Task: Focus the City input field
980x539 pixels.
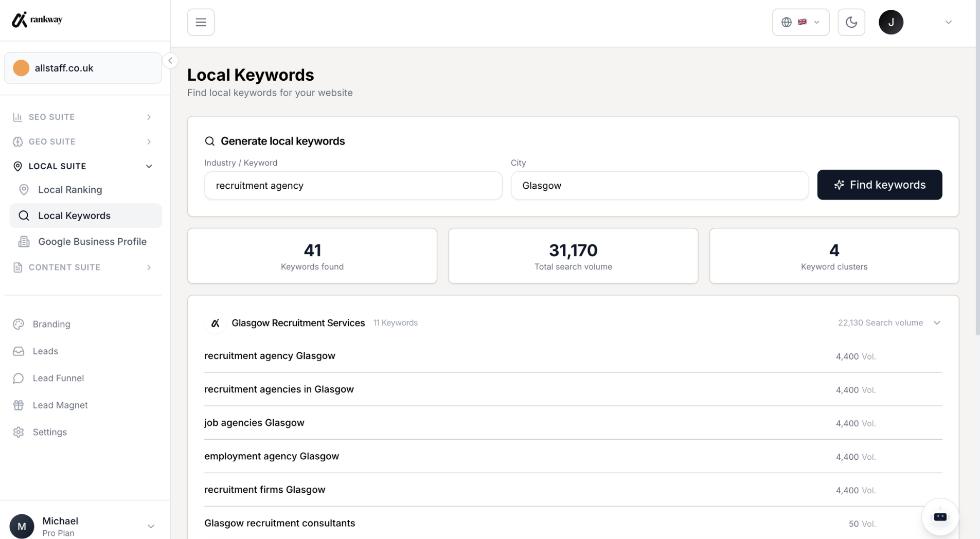Action: point(659,185)
